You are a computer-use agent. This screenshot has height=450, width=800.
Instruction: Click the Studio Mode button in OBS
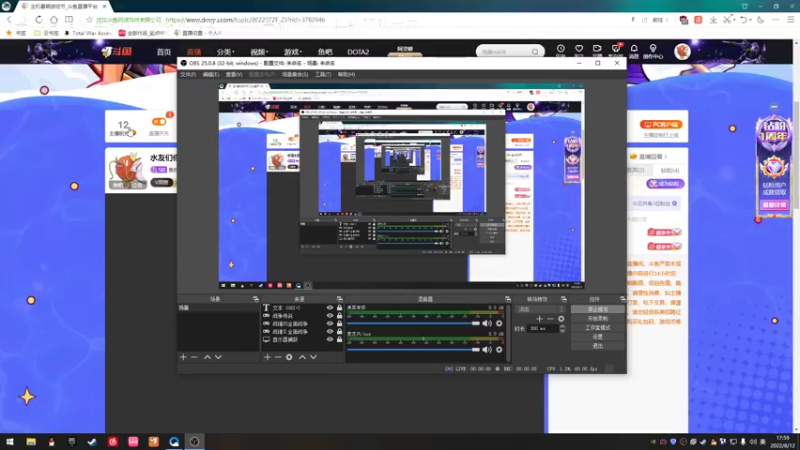597,328
